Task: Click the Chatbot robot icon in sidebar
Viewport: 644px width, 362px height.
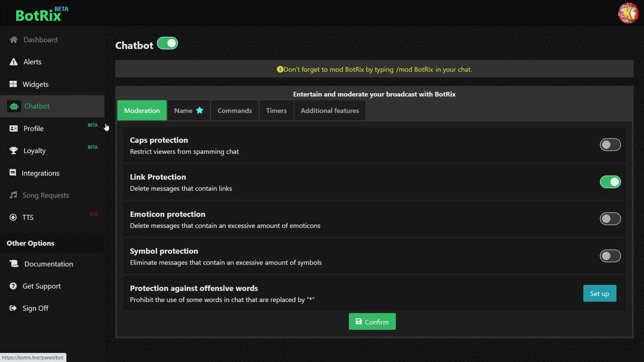Action: pyautogui.click(x=14, y=106)
